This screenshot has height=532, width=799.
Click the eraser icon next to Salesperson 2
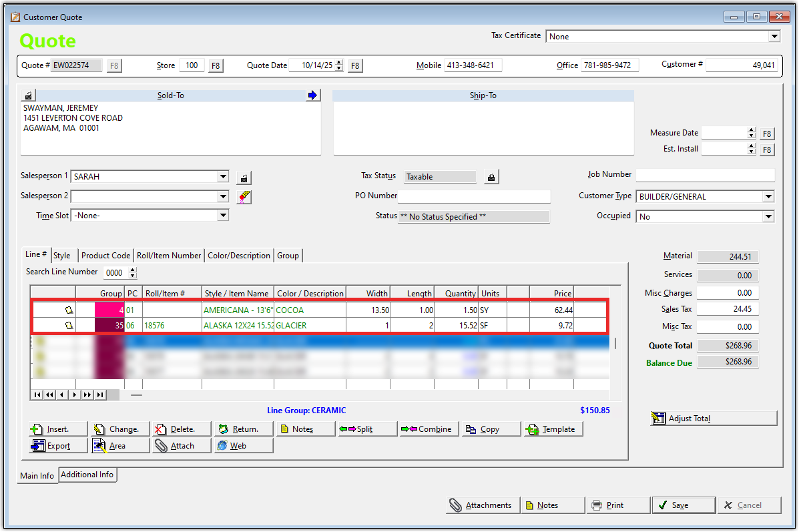point(244,197)
